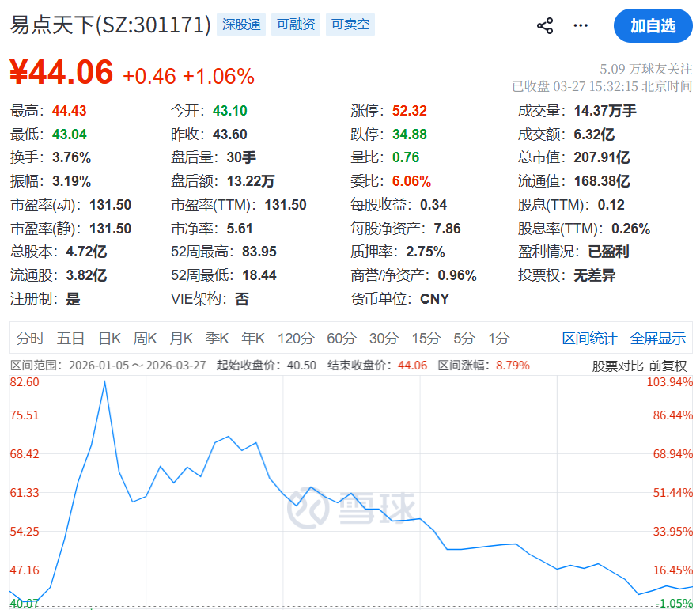The width and height of the screenshot is (700, 610).
Task: Switch to the 日K chart tab
Action: click(x=108, y=338)
